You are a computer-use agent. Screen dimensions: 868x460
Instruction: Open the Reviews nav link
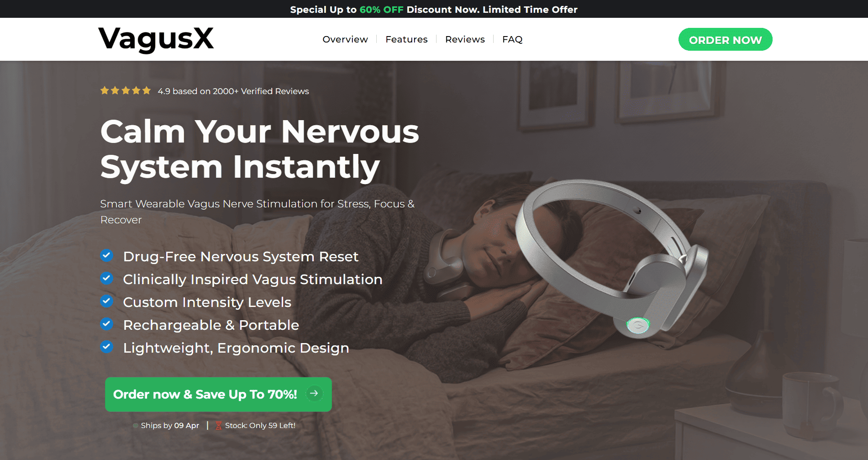tap(465, 39)
